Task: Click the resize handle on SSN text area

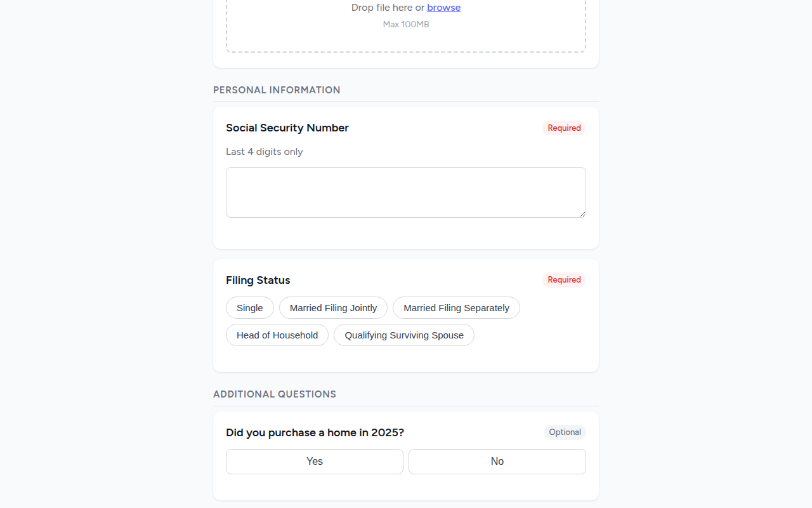Action: click(582, 214)
